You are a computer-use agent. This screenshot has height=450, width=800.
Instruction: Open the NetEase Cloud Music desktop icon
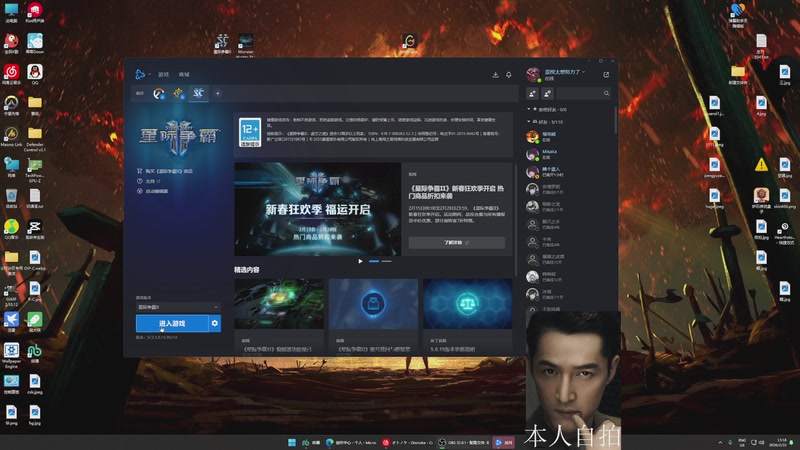tap(11, 74)
